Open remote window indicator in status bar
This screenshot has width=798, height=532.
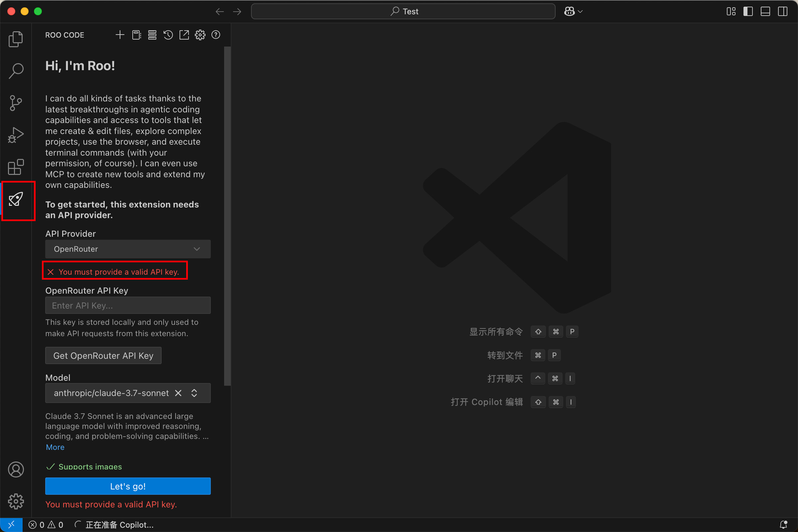(x=11, y=525)
